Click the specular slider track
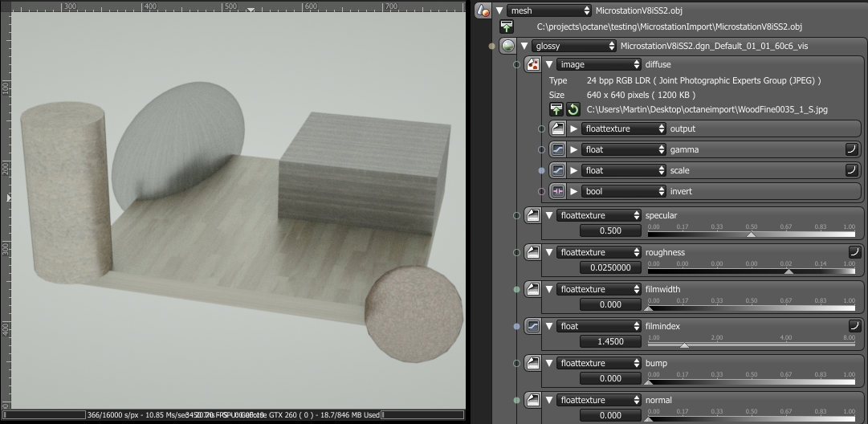The width and height of the screenshot is (868, 424). (x=751, y=235)
